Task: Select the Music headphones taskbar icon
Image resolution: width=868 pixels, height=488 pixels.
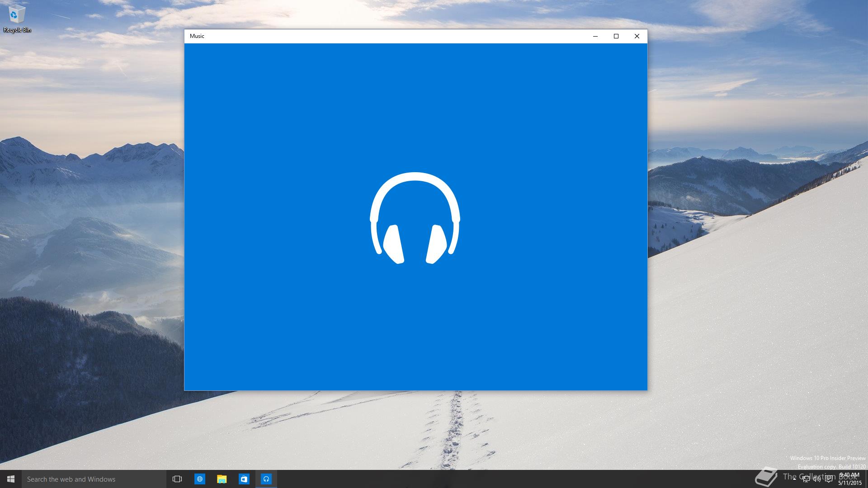Action: point(266,479)
